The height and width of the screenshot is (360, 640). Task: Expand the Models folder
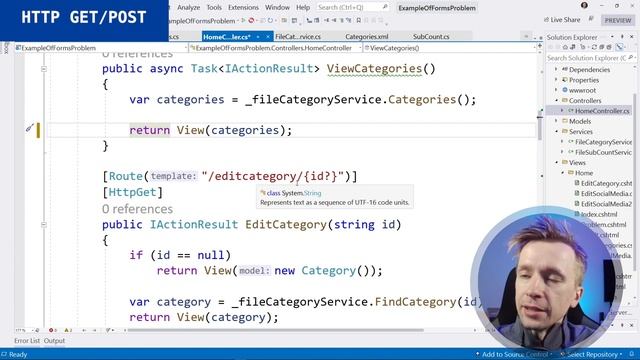tap(556, 121)
